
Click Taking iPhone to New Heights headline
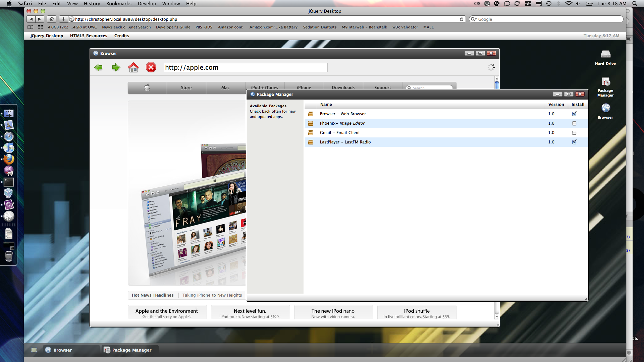212,295
